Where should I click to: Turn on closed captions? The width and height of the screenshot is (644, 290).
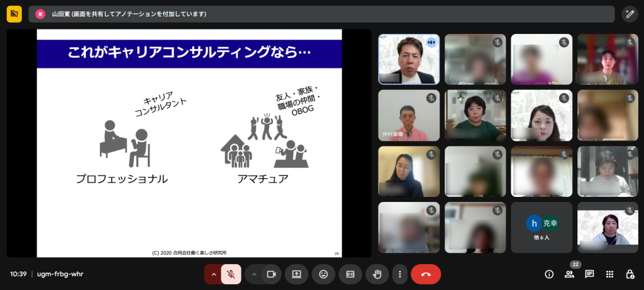(350, 274)
